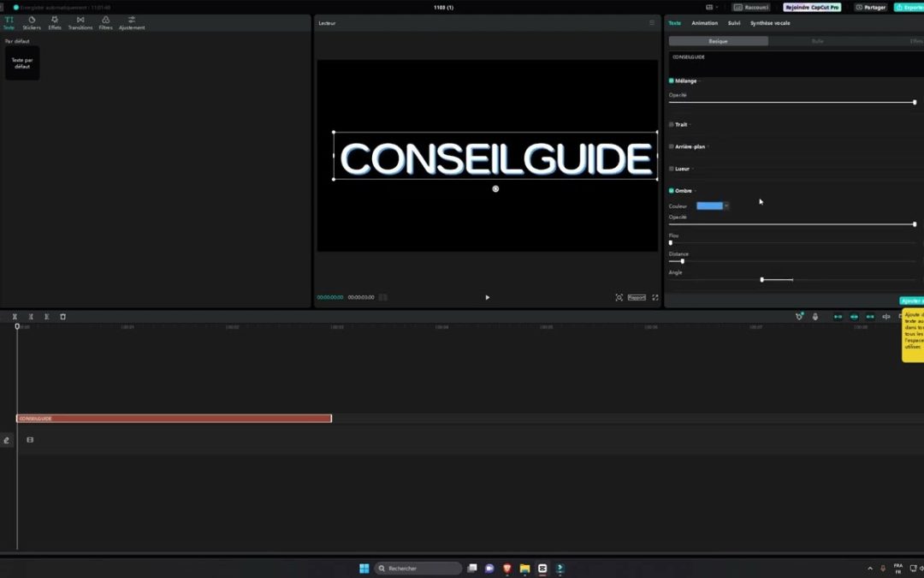Open the layout icon in the title bar
Viewport: 924px width, 578px height.
[709, 7]
